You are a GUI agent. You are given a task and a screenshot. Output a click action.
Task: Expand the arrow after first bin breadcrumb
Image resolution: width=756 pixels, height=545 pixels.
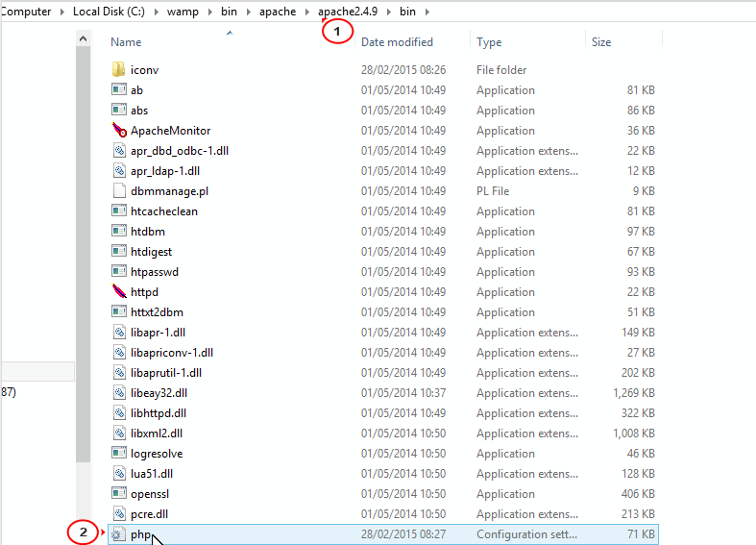pyautogui.click(x=249, y=12)
